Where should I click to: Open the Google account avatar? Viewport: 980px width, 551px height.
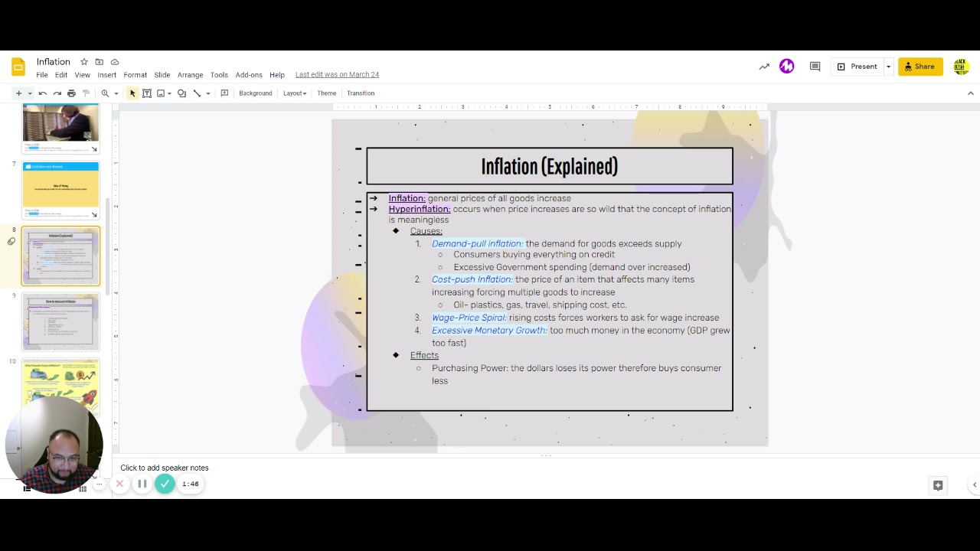coord(962,67)
